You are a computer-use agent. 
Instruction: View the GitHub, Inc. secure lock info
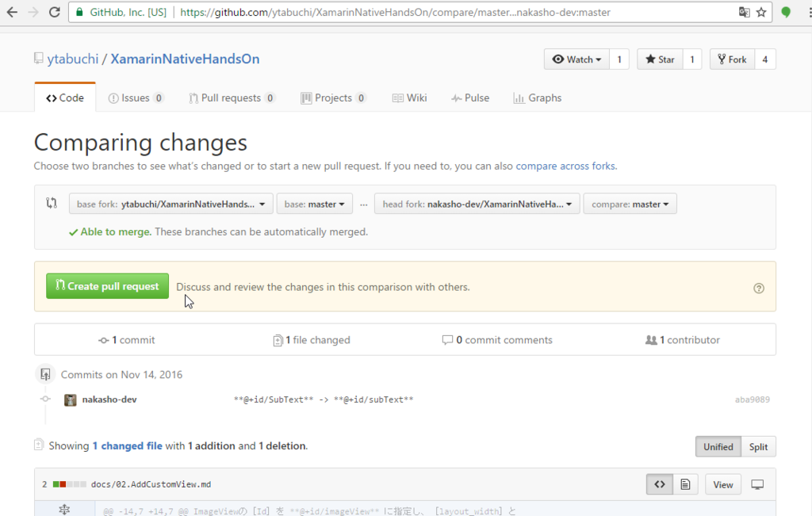[x=121, y=12]
